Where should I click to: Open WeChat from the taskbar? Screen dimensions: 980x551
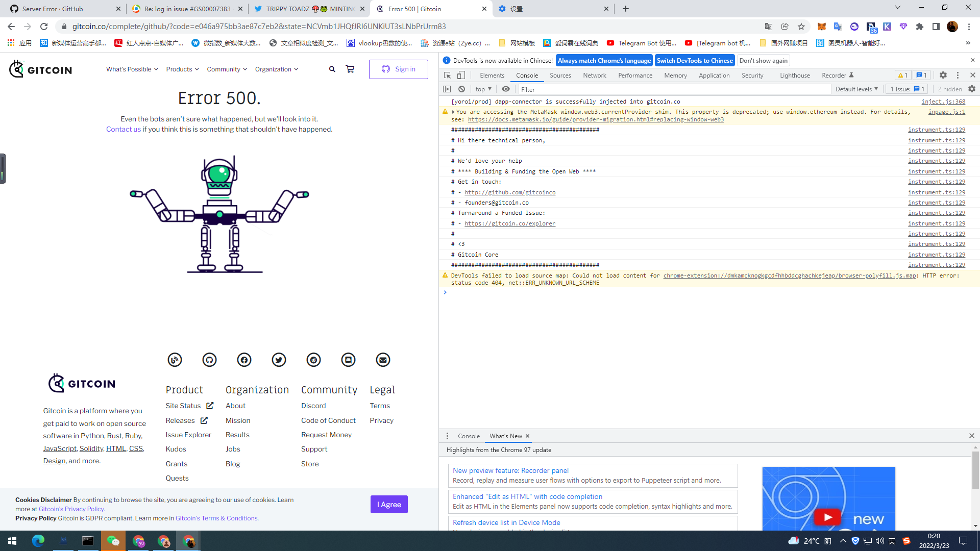113,541
